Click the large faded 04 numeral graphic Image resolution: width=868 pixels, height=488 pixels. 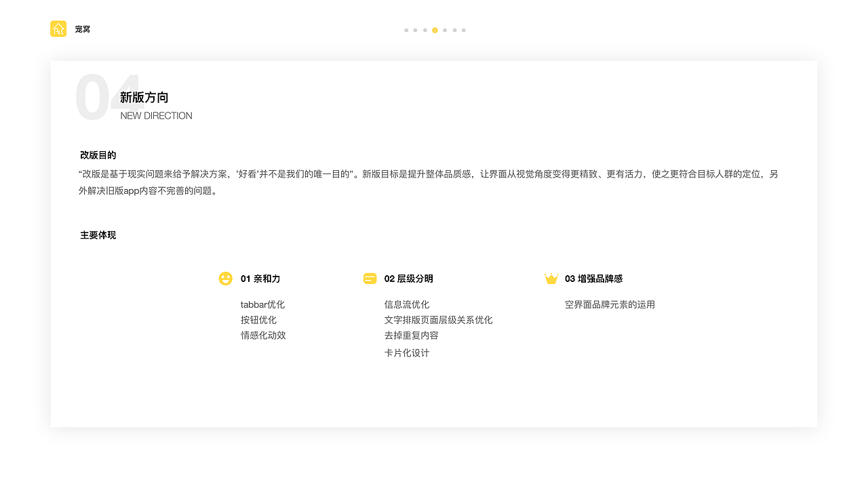[93, 96]
